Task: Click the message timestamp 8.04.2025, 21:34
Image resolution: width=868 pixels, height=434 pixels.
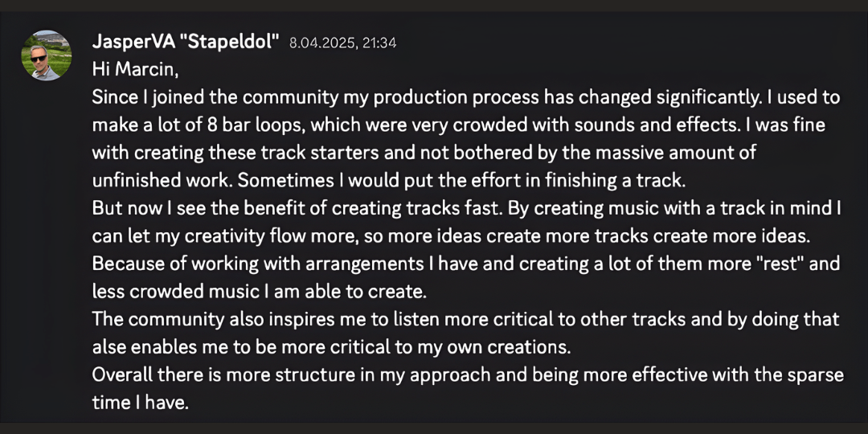Action: (342, 43)
